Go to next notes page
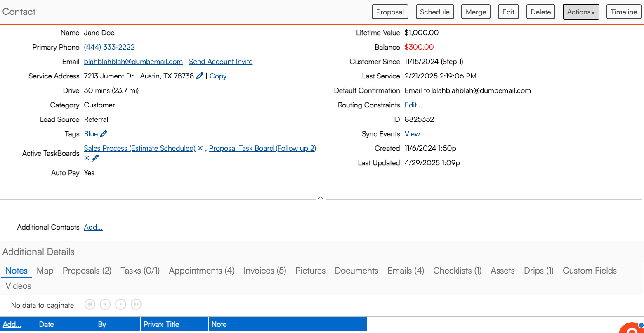The height and width of the screenshot is (333, 644). [x=120, y=304]
